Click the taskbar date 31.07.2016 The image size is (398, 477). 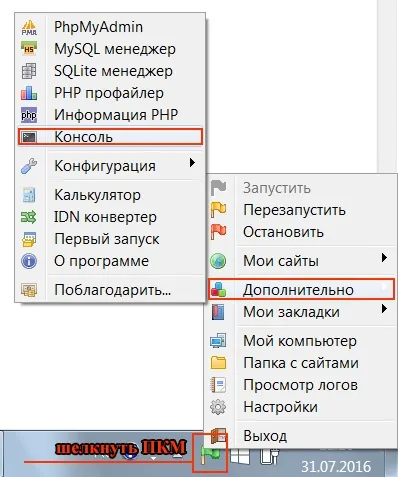(x=336, y=466)
